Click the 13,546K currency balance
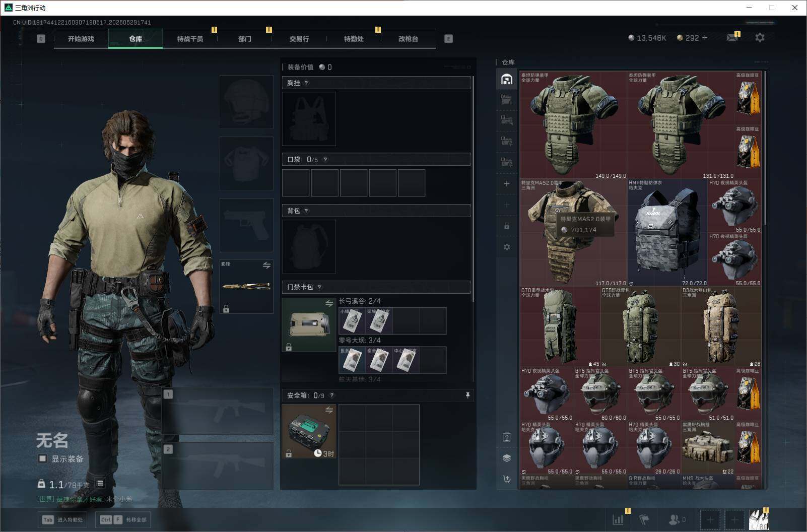 [x=647, y=38]
